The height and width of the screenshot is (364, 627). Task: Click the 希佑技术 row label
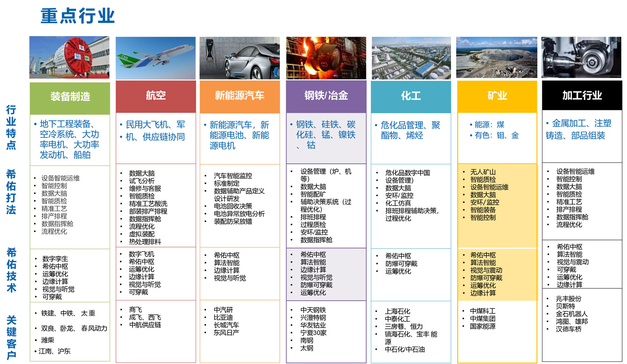(11, 270)
